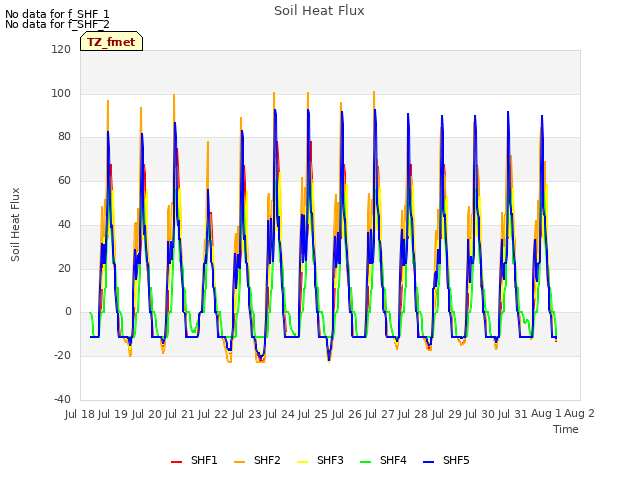Click the SHF3 legend entry

click(x=320, y=461)
